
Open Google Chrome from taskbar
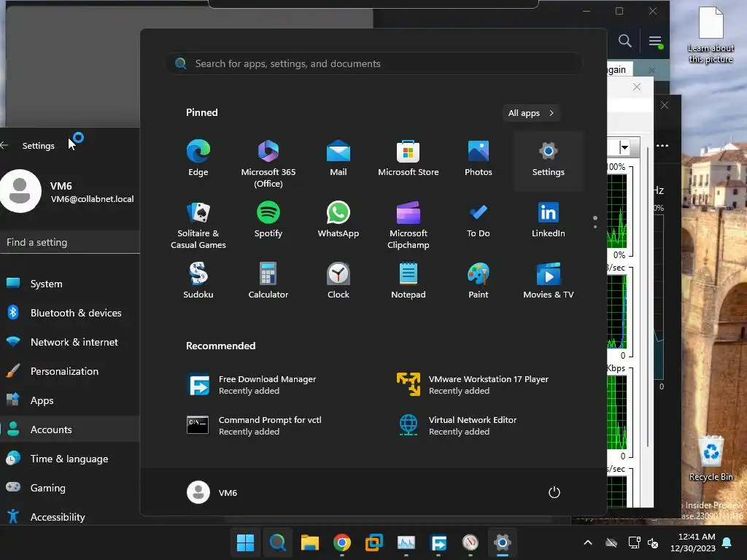(342, 542)
